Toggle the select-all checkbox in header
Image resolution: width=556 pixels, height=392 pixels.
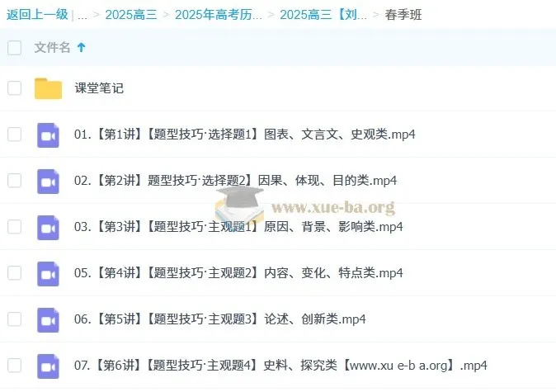(x=14, y=48)
